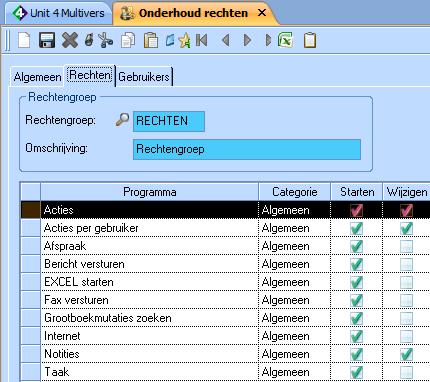Image resolution: width=430 pixels, height=382 pixels.
Task: Click the row selector beside Afspraak
Action: click(x=30, y=246)
